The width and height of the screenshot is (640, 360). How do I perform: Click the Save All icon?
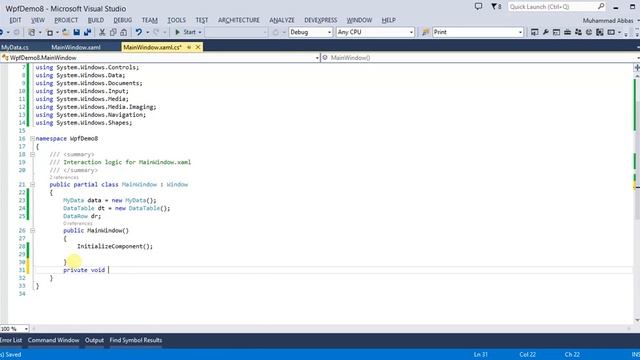click(87, 32)
